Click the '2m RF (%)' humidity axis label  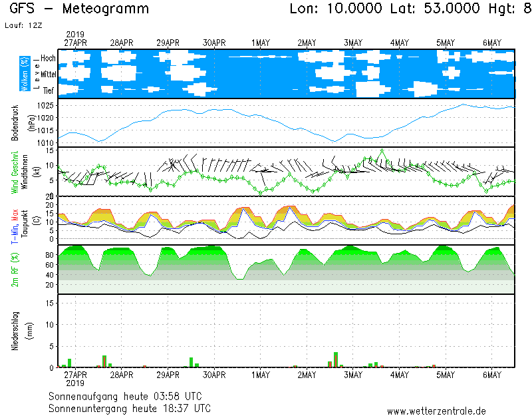pos(15,270)
